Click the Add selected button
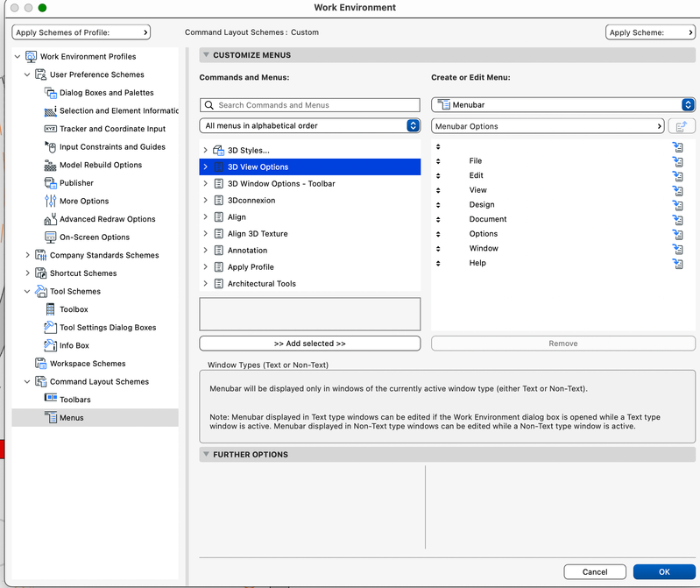The height and width of the screenshot is (588, 700). pos(310,344)
